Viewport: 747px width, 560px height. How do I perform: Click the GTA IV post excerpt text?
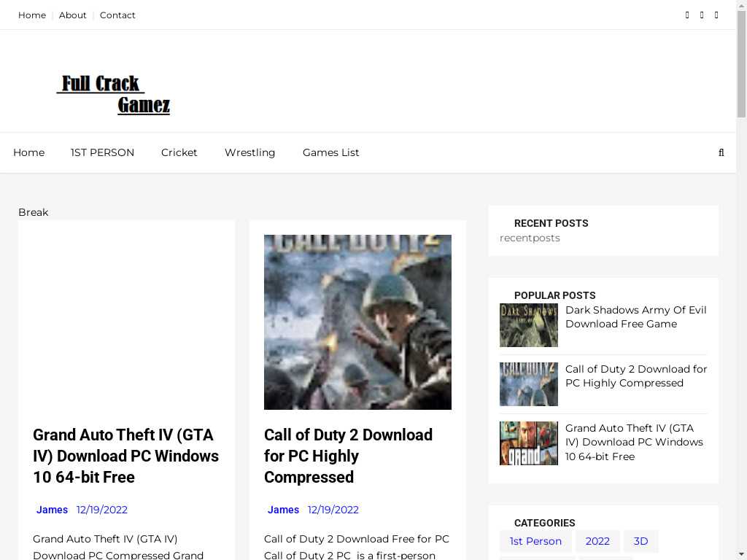tap(118, 547)
